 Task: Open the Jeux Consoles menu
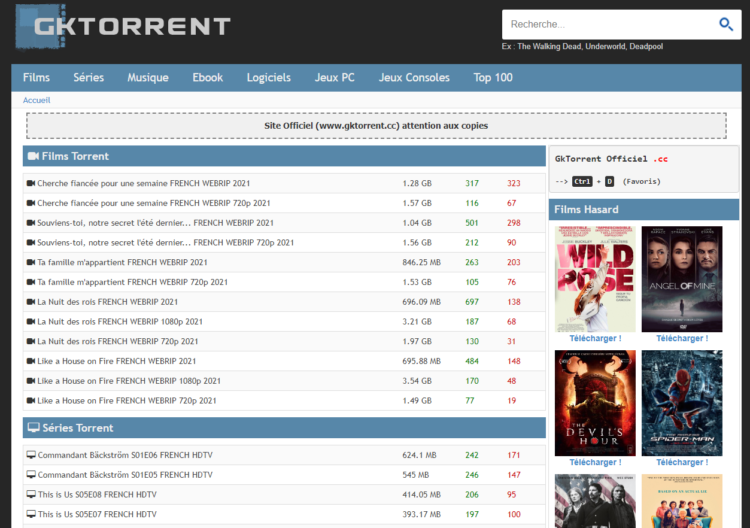click(414, 77)
